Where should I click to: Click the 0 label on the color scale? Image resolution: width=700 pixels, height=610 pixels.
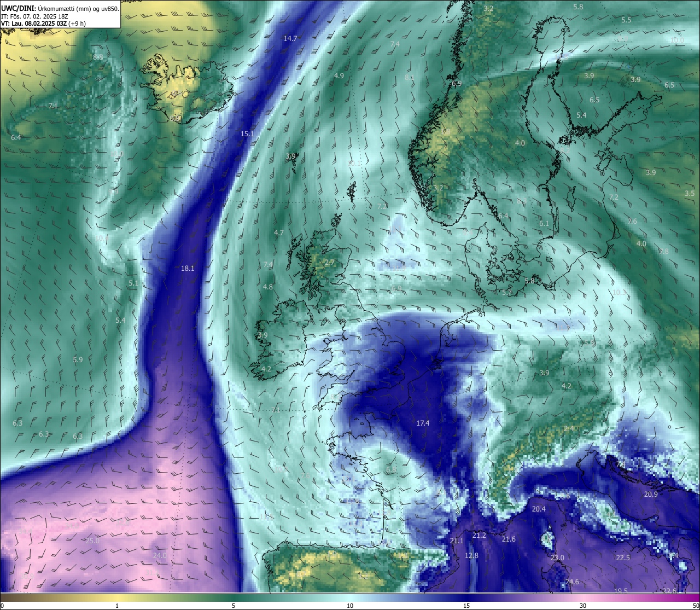point(2,606)
